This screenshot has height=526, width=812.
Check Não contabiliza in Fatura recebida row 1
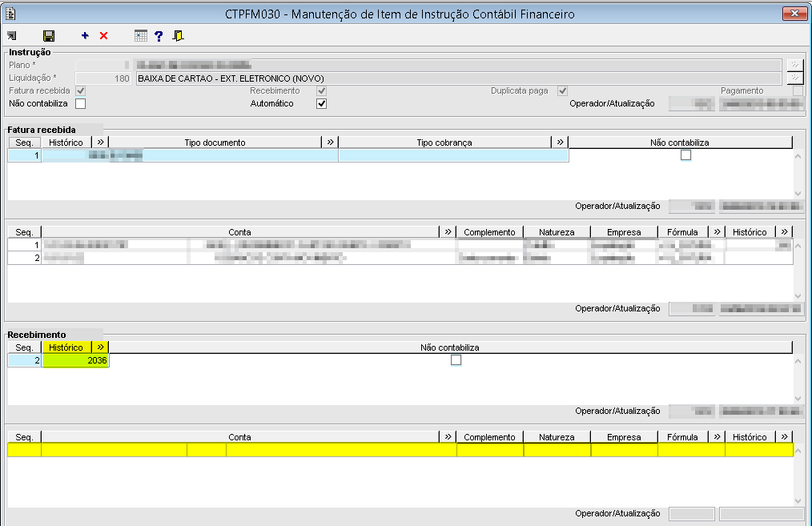coord(685,155)
